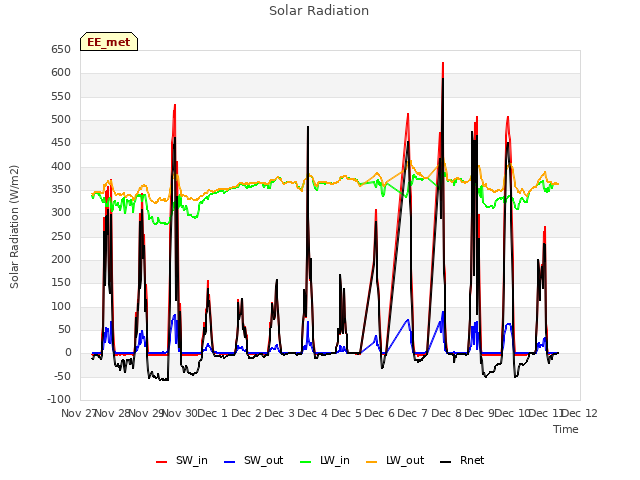Click the -100 y-axis tick label
Screen dimensions: 640x480
tap(59, 399)
